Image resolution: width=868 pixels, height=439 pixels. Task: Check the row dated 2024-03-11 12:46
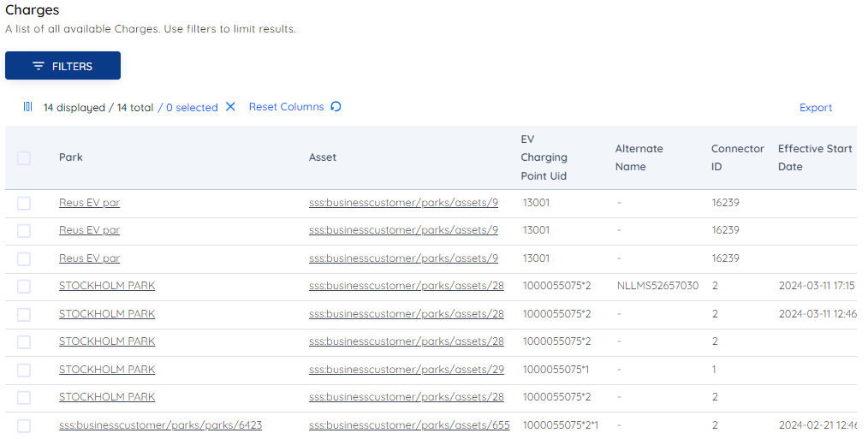[x=24, y=314]
